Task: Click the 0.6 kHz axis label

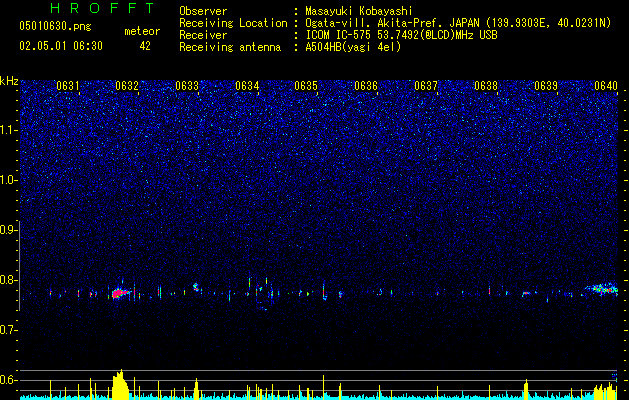Action: point(9,380)
